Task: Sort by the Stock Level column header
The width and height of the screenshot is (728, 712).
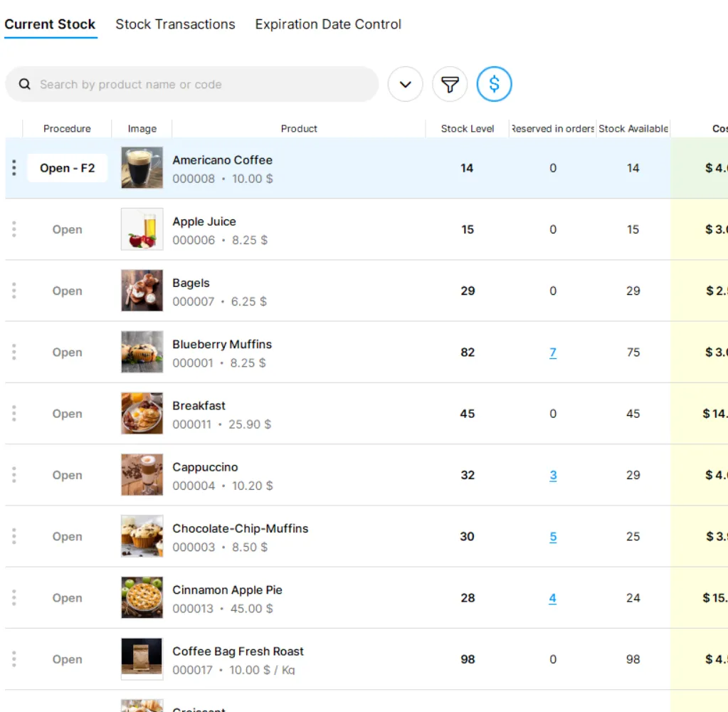Action: [468, 129]
